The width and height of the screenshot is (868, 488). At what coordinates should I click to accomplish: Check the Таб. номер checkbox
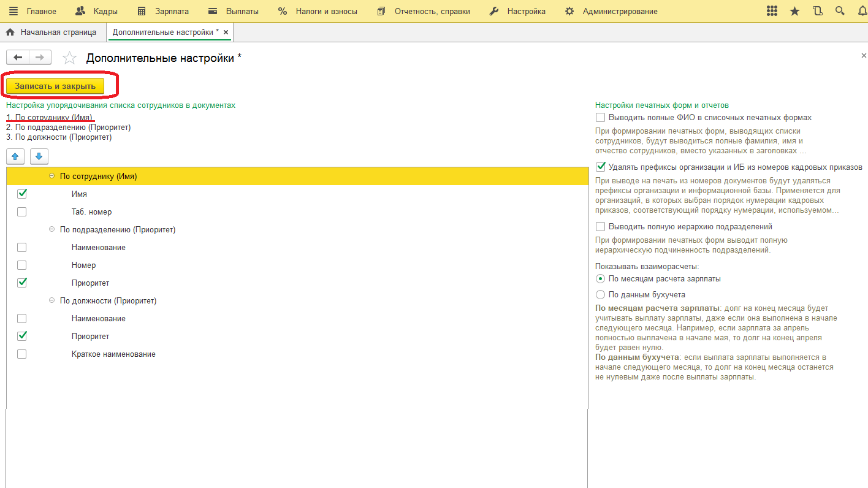tap(22, 212)
